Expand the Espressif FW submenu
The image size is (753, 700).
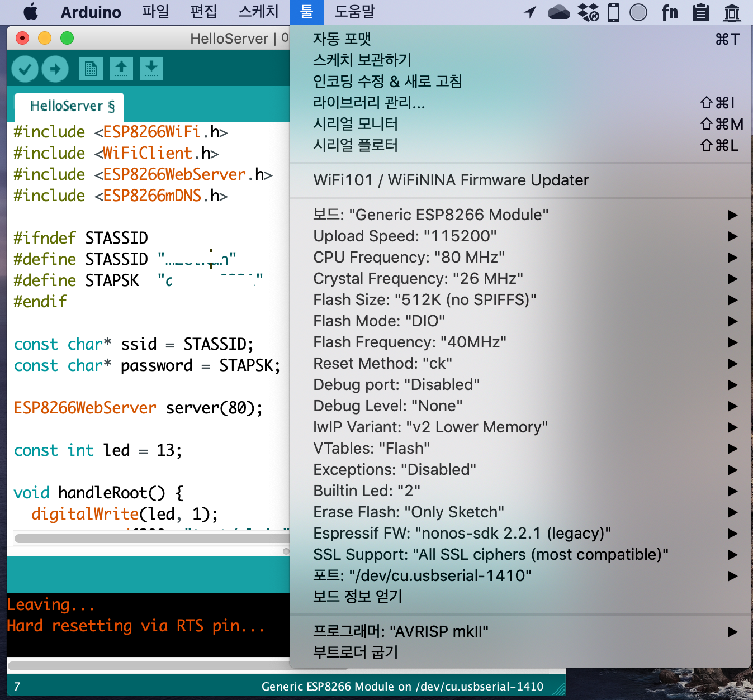pyautogui.click(x=520, y=534)
